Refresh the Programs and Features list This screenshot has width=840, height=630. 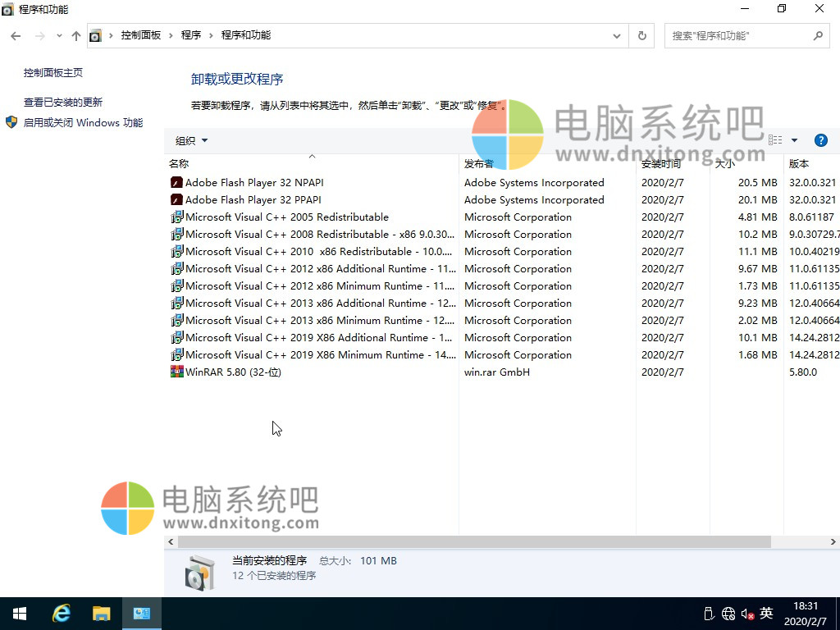pos(641,36)
